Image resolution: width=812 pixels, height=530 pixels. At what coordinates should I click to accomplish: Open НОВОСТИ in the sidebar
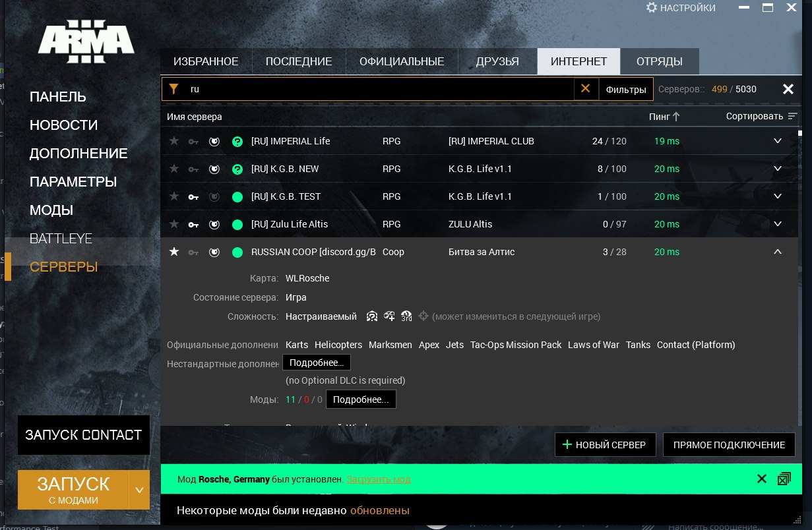click(x=63, y=125)
